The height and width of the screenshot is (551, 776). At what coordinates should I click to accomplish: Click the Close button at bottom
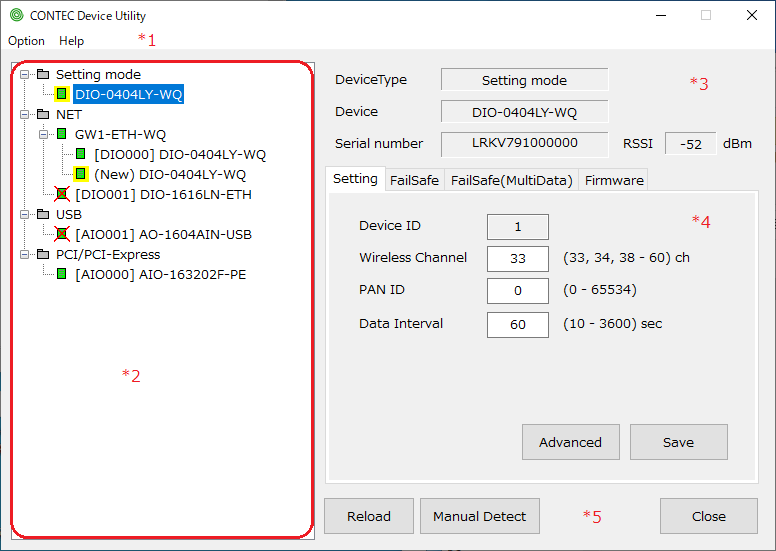coord(709,516)
